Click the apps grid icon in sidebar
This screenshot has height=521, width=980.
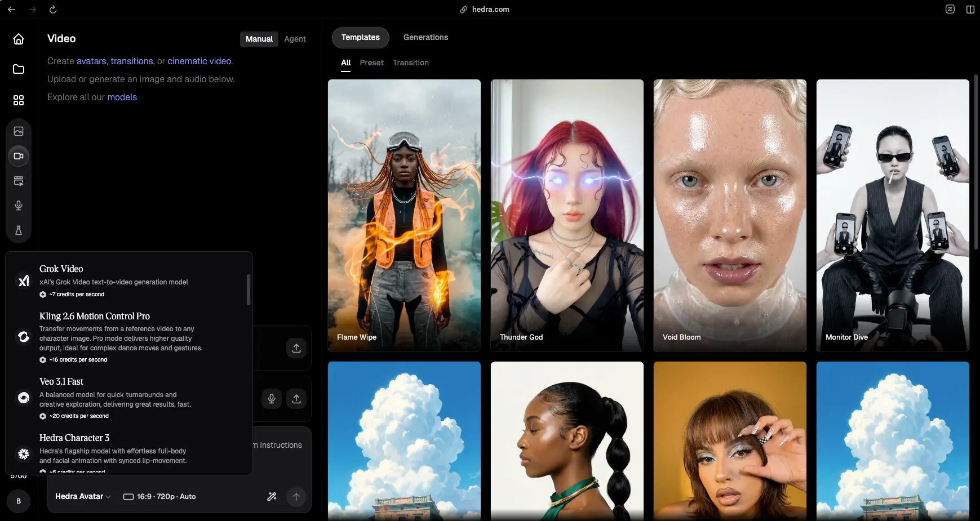click(x=19, y=100)
